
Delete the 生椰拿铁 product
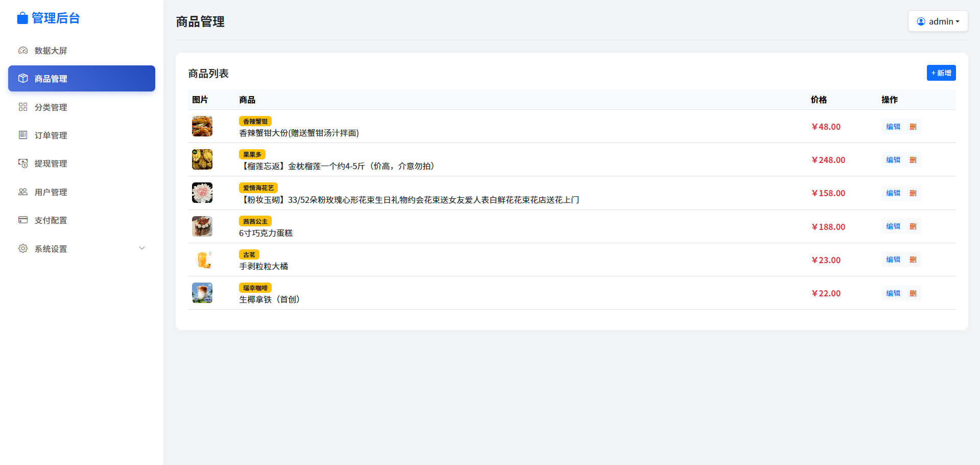pyautogui.click(x=913, y=293)
